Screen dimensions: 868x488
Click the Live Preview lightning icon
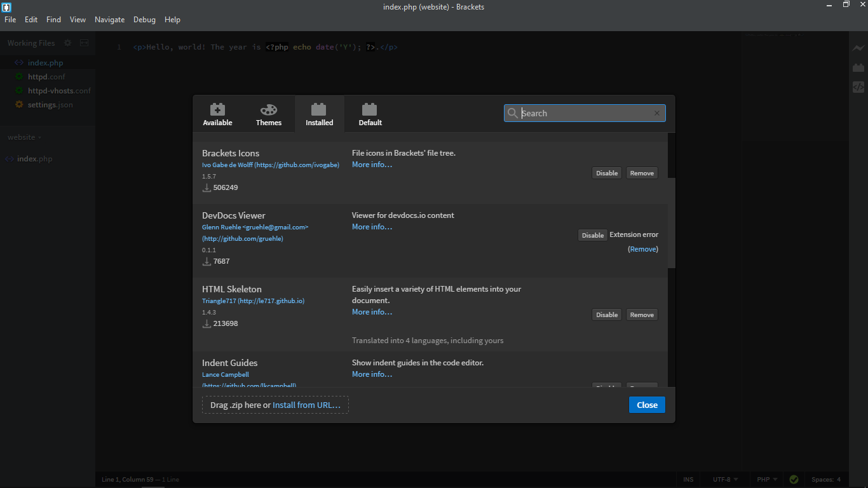[x=858, y=48]
